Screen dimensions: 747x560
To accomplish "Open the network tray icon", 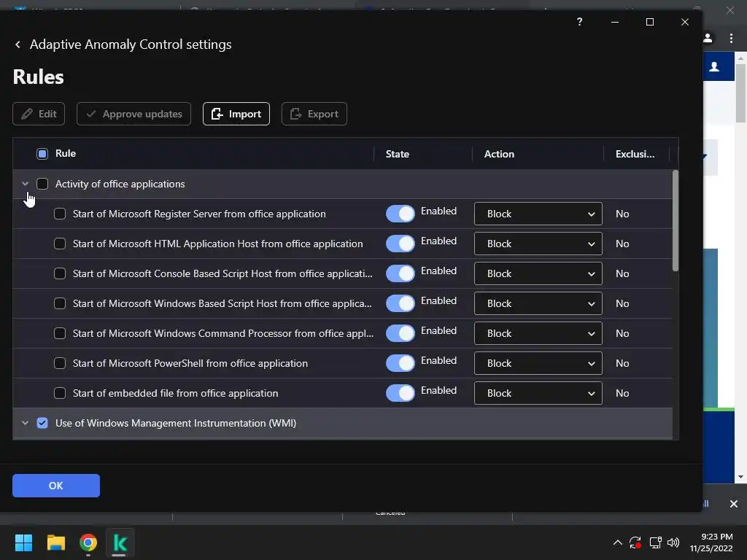I will click(x=656, y=542).
